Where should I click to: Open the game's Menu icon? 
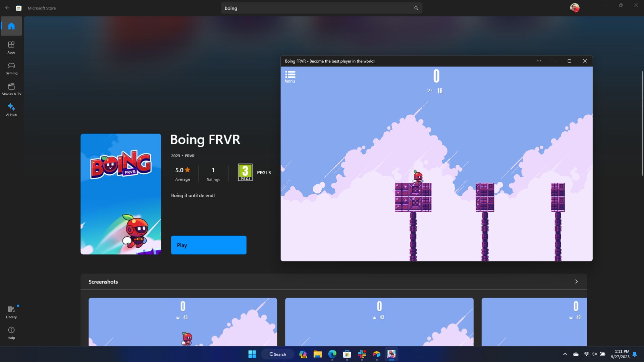pyautogui.click(x=290, y=76)
